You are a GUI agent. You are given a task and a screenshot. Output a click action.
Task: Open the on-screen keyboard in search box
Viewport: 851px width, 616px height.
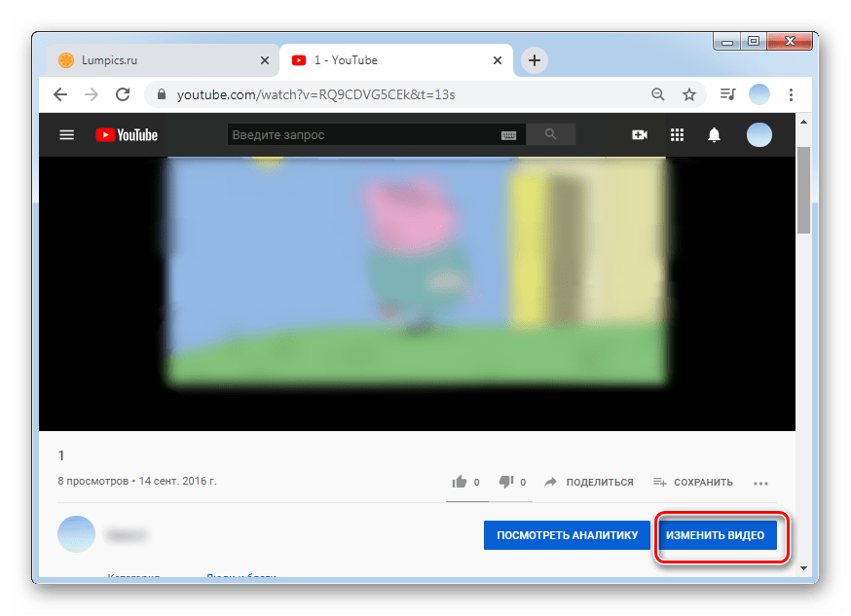508,135
